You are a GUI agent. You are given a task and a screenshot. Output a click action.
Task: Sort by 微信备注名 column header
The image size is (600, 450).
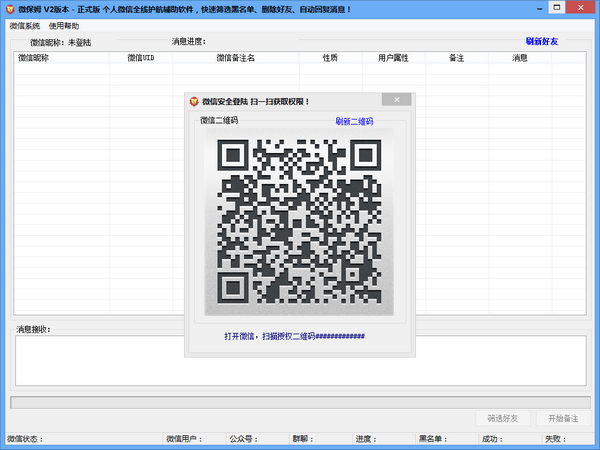tap(236, 58)
